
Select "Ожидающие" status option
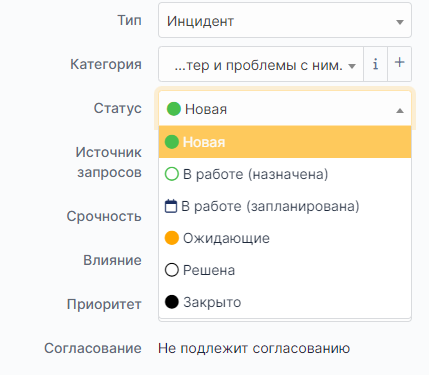pos(285,238)
